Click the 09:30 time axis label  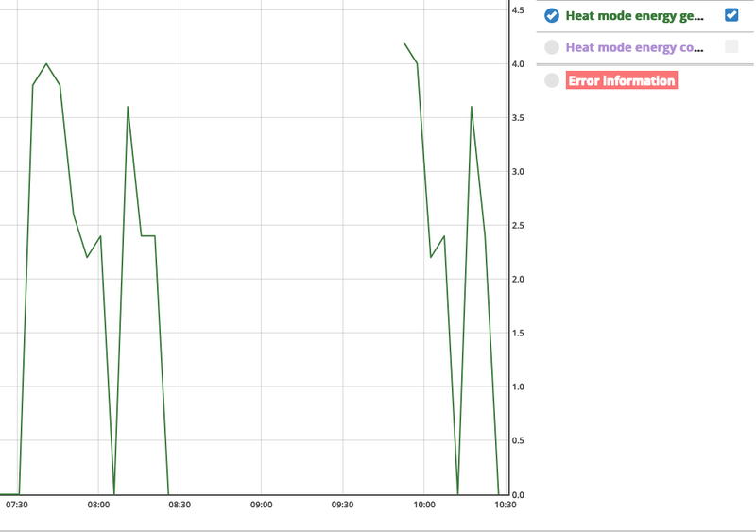click(342, 505)
